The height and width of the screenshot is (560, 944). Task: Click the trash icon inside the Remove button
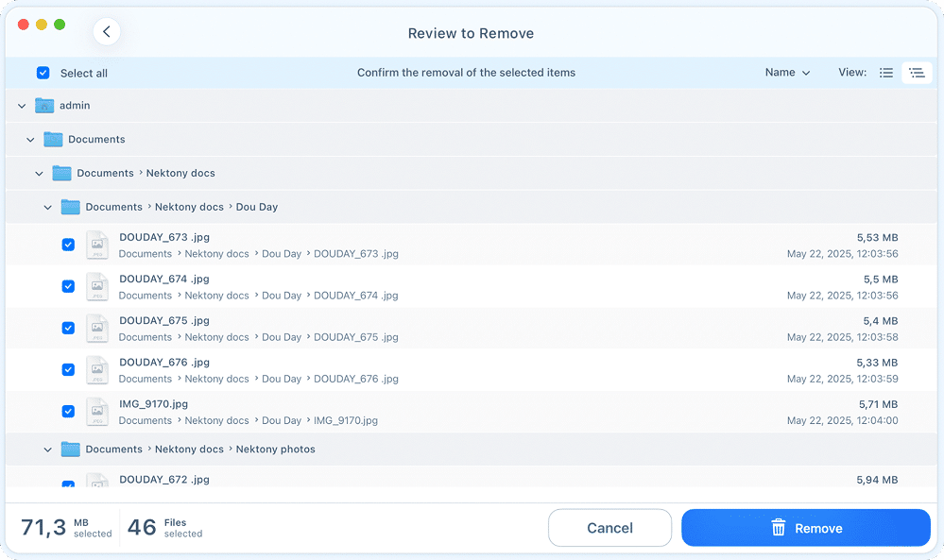point(778,528)
